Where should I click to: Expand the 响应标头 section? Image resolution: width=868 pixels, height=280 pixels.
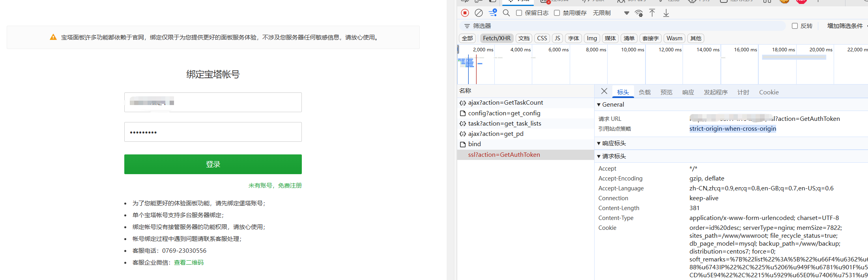click(599, 143)
